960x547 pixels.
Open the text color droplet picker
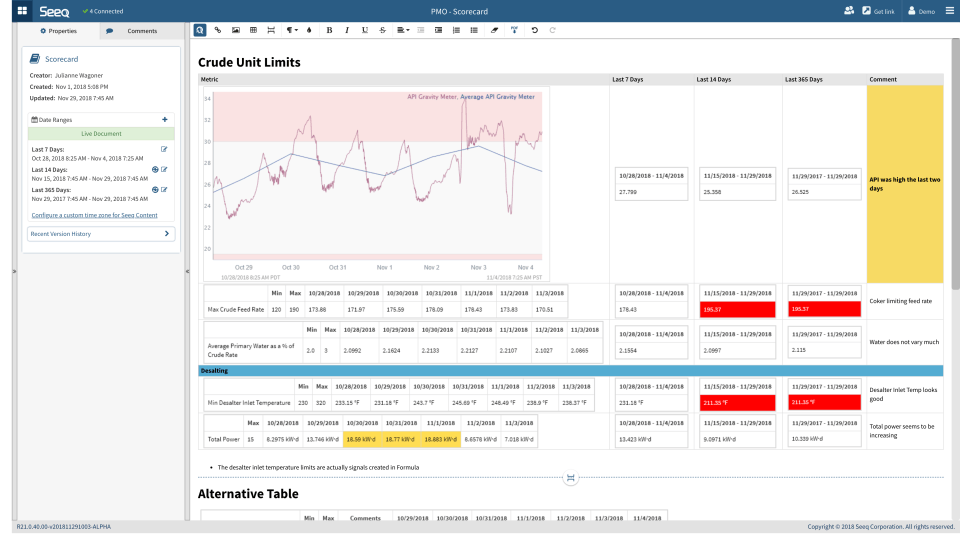(x=309, y=30)
